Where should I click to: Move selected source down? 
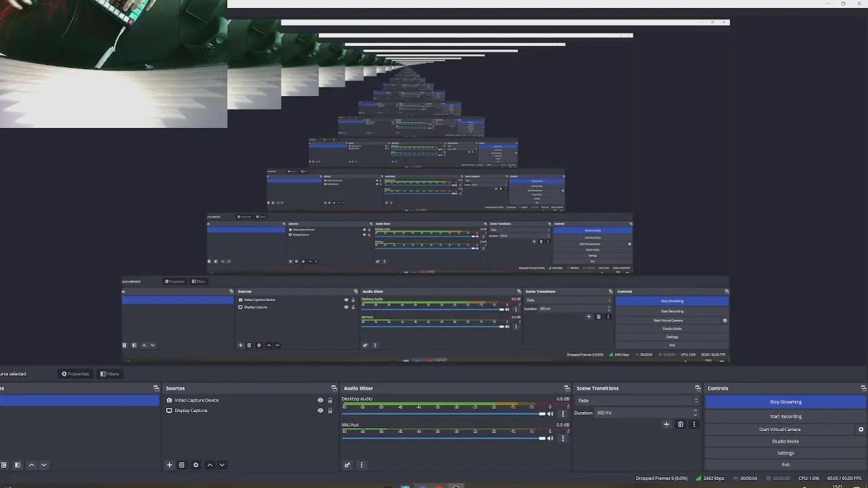click(x=222, y=465)
